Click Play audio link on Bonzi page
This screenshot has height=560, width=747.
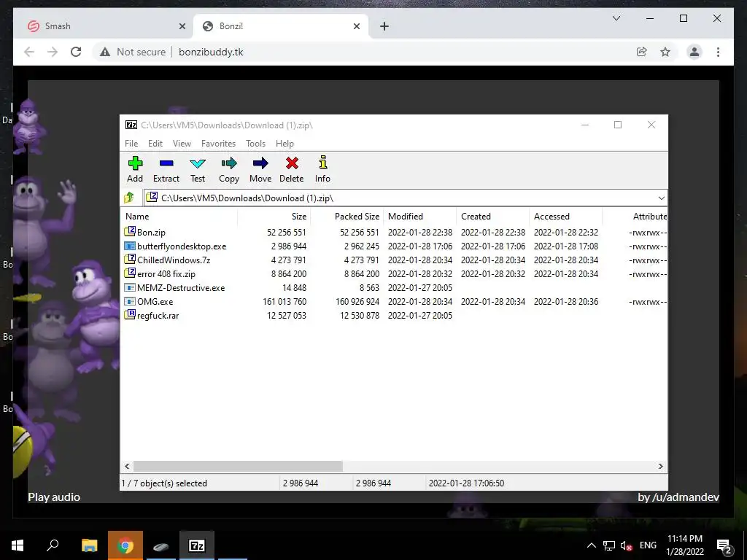point(54,497)
